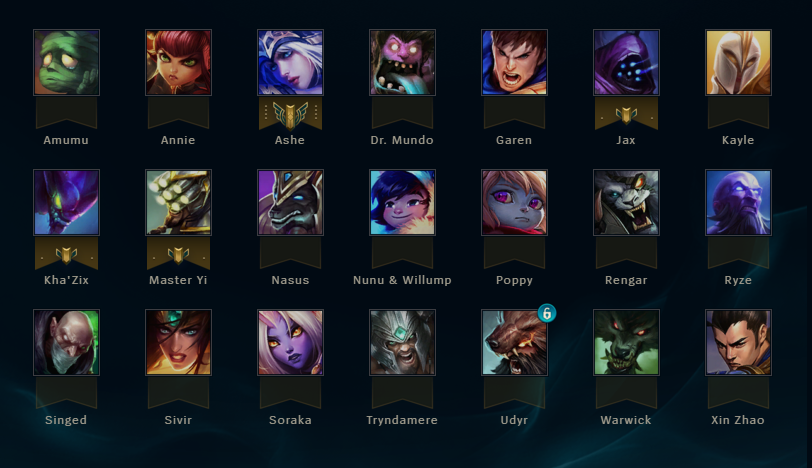The image size is (812, 468).
Task: Select the Warwick champion portrait
Action: coord(626,342)
